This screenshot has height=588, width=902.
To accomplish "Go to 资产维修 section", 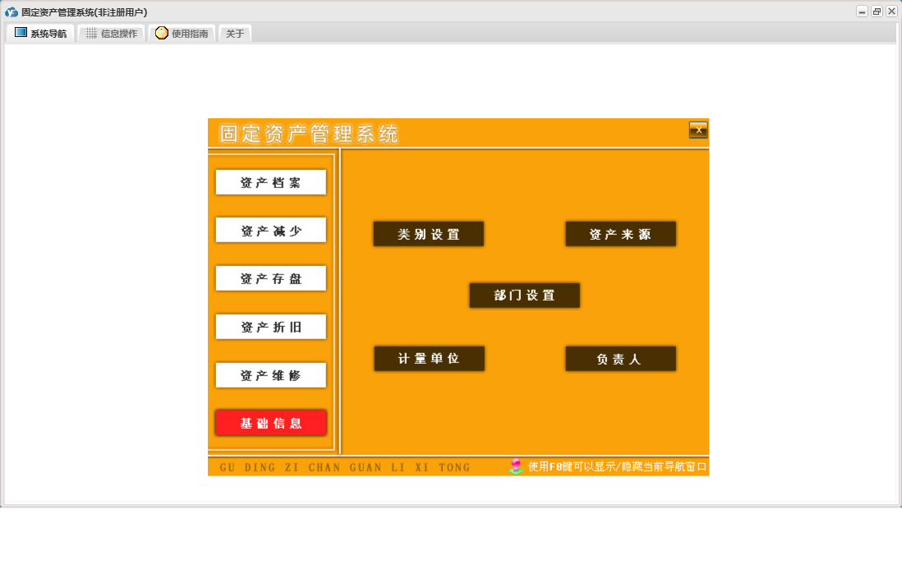I will tap(270, 375).
